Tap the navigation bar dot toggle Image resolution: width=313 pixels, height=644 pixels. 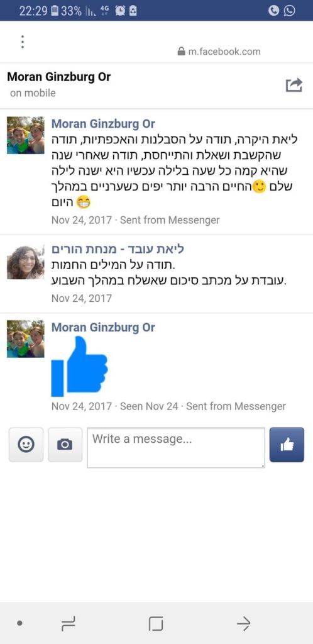(x=19, y=623)
